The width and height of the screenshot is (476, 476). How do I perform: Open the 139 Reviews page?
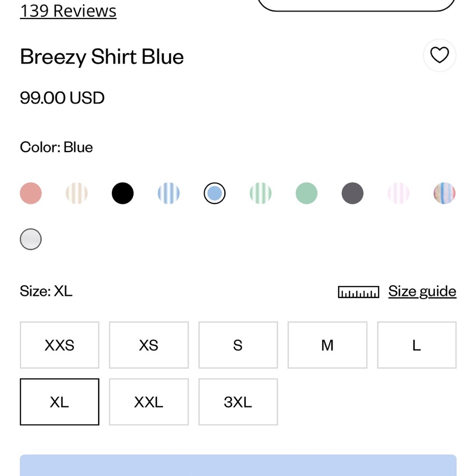point(68,10)
